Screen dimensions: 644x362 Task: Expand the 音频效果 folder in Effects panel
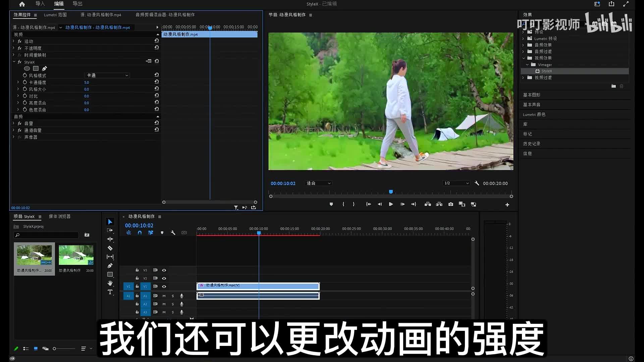pyautogui.click(x=523, y=45)
